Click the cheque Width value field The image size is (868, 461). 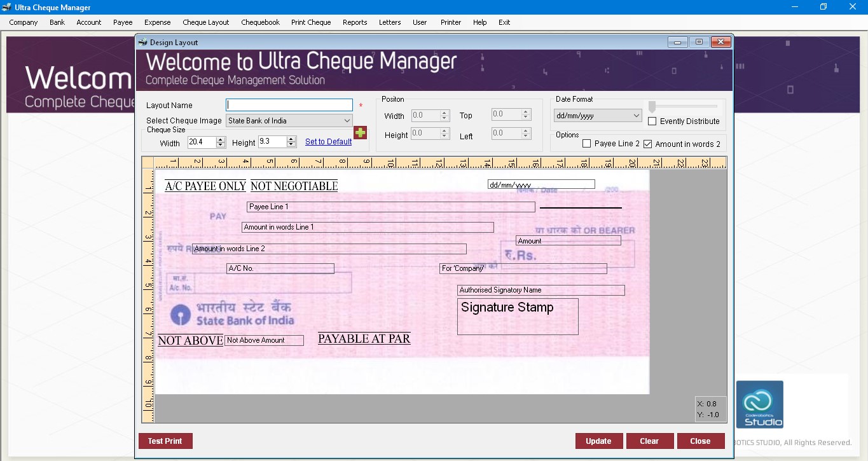[202, 142]
